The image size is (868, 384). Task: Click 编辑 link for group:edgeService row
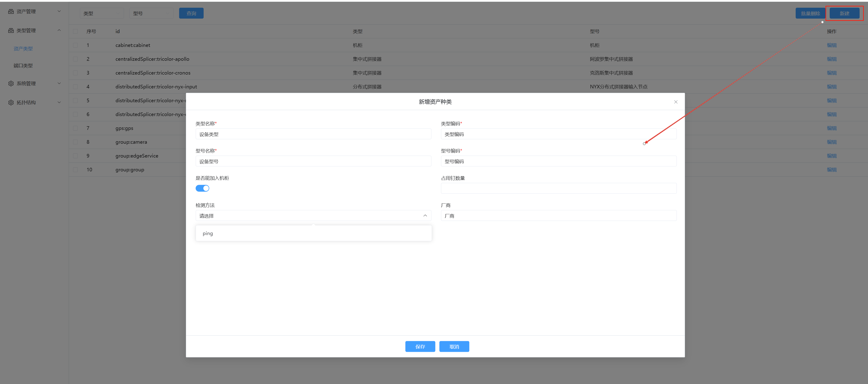pos(832,156)
